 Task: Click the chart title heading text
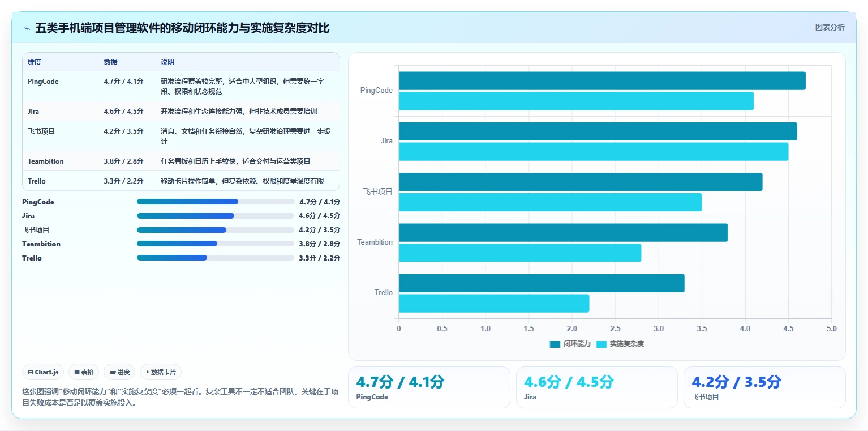(x=182, y=28)
